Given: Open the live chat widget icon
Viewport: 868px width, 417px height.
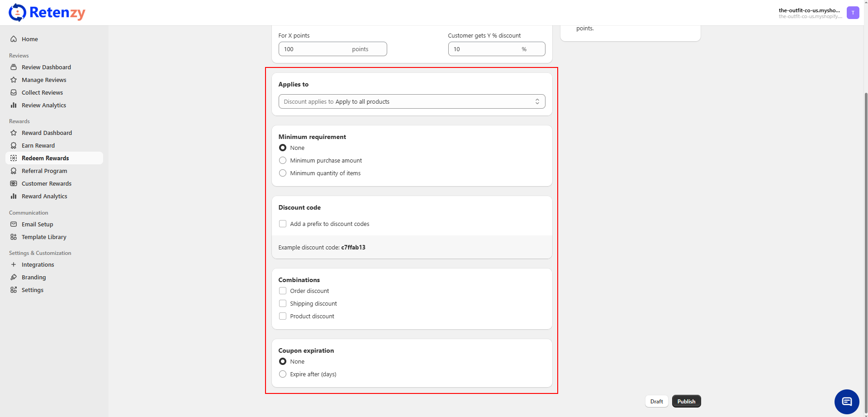Looking at the screenshot, I should click(x=846, y=402).
